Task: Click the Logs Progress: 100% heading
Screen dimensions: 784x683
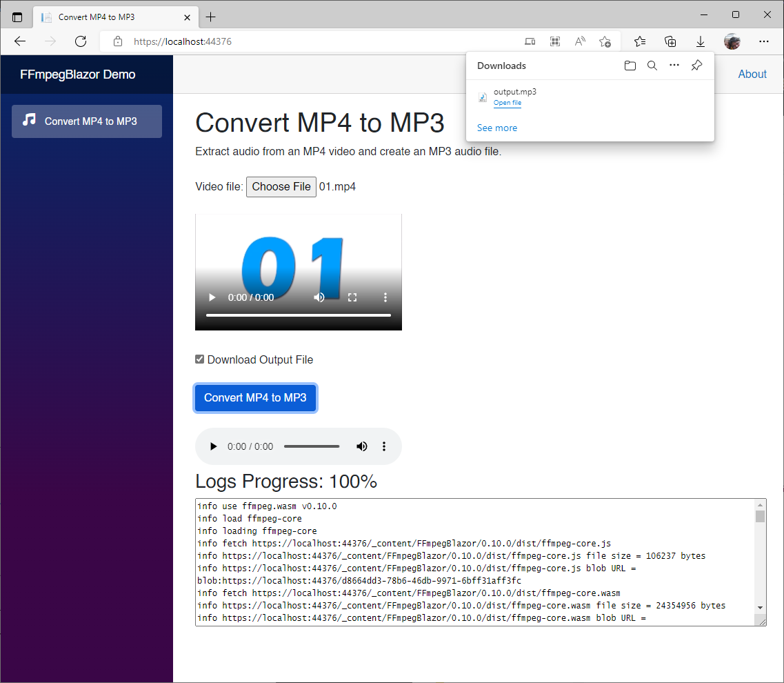Action: coord(286,482)
